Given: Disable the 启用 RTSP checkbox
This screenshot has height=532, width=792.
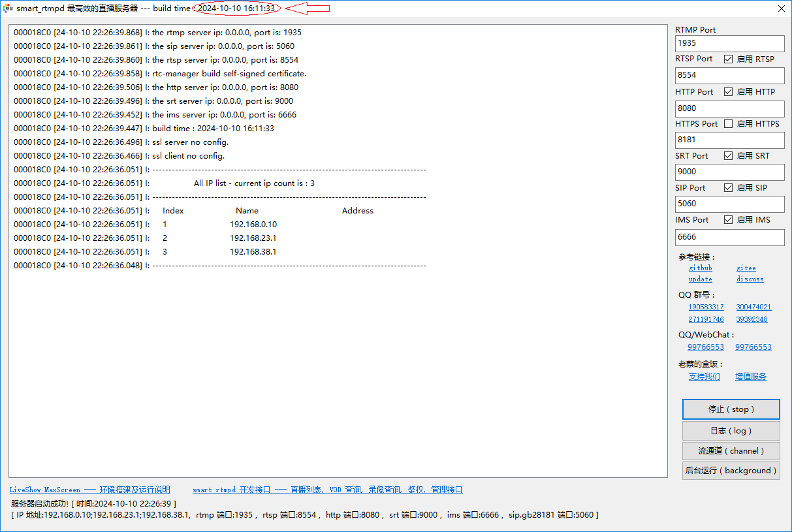Looking at the screenshot, I should coord(729,59).
